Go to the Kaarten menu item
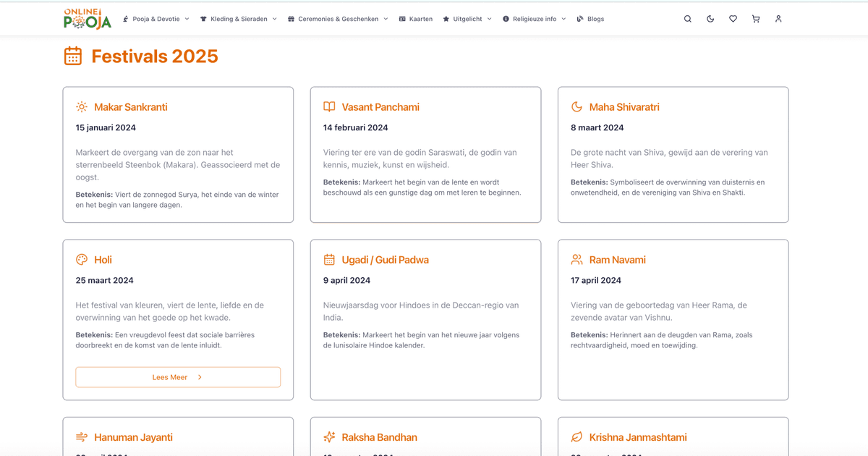Viewport: 868px width, 456px height. [x=415, y=19]
